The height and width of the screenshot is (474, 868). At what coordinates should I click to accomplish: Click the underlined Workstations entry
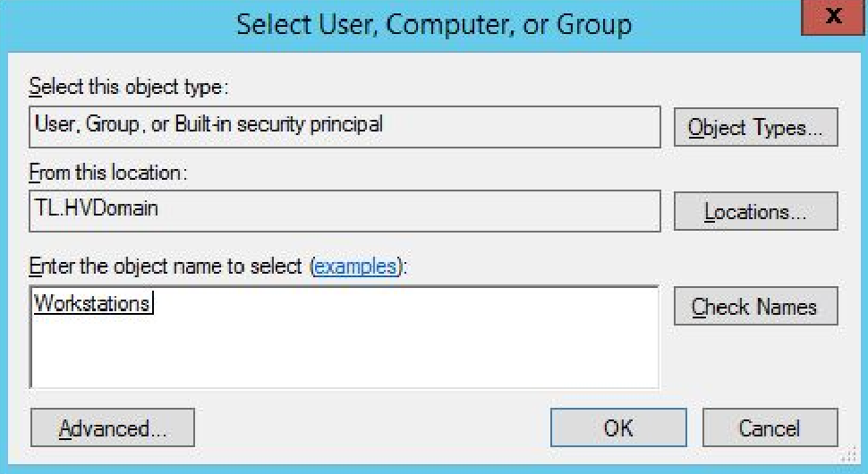91,304
